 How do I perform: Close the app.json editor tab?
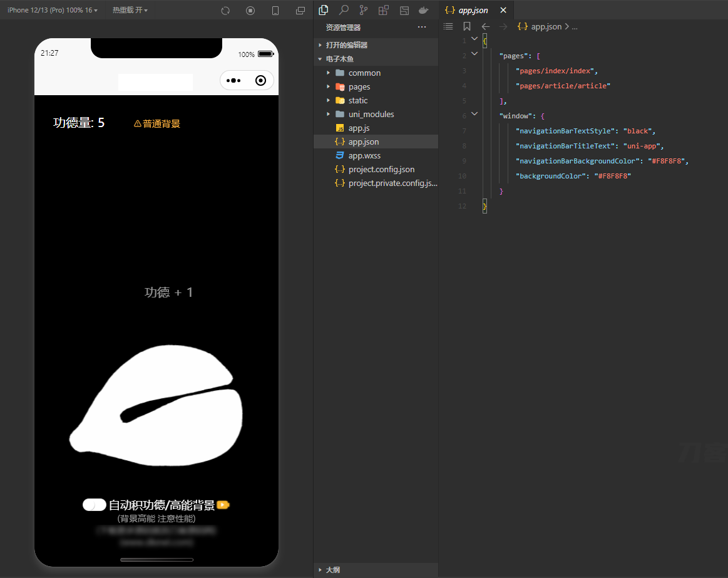[x=503, y=10]
